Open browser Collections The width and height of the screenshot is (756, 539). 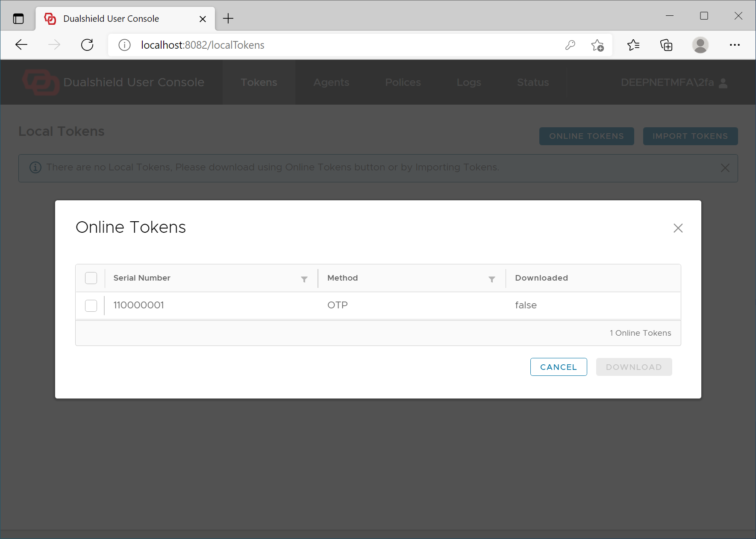666,45
